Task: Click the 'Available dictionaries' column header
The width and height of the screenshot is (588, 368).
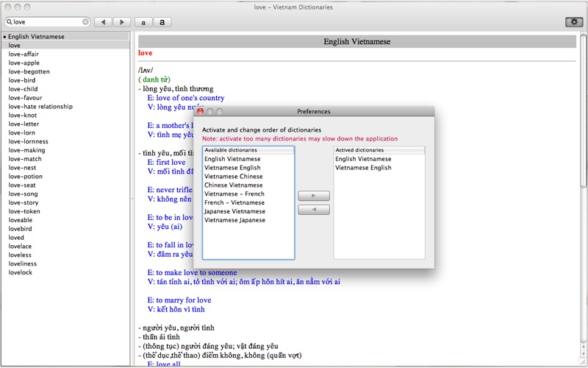Action: 248,150
